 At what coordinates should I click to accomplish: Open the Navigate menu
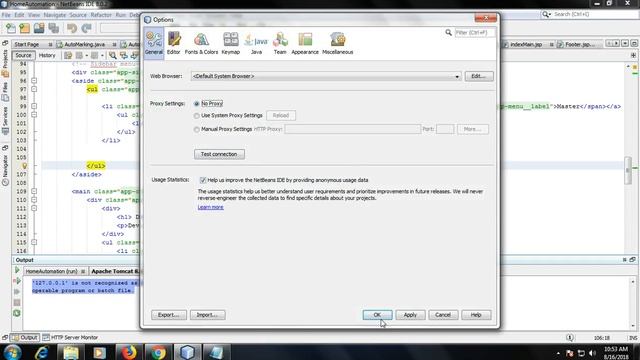(x=54, y=15)
